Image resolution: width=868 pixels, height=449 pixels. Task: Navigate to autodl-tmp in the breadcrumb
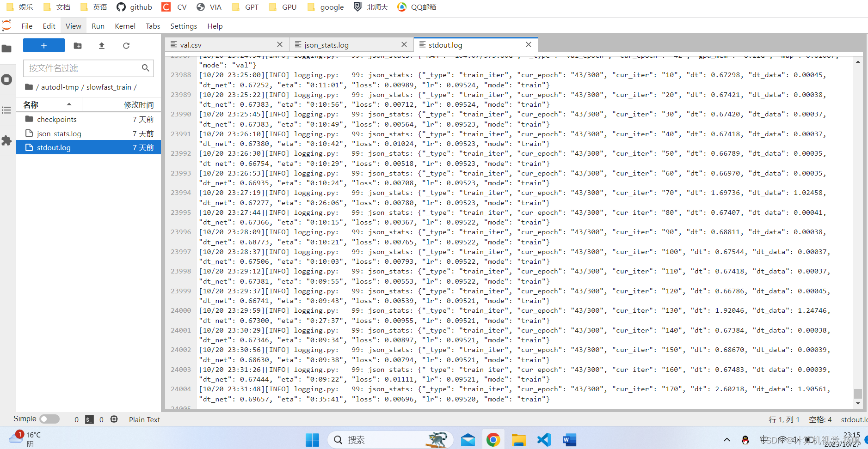click(x=60, y=87)
